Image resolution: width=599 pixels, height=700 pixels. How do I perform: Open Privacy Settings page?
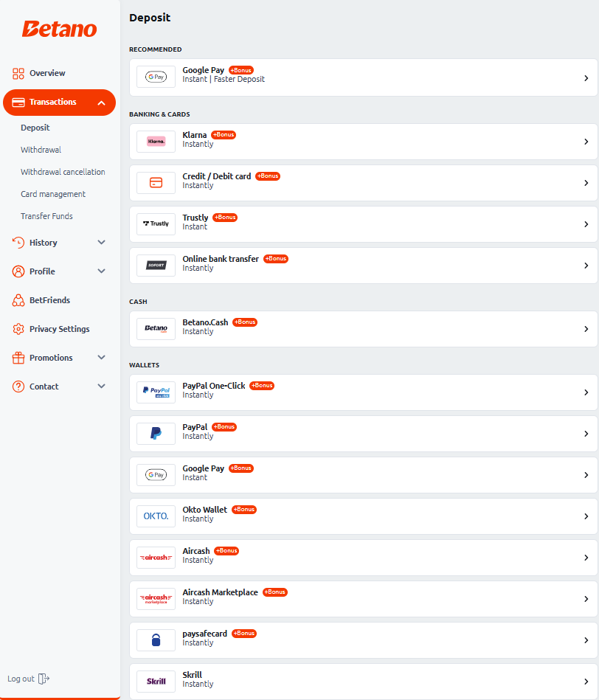pos(59,329)
